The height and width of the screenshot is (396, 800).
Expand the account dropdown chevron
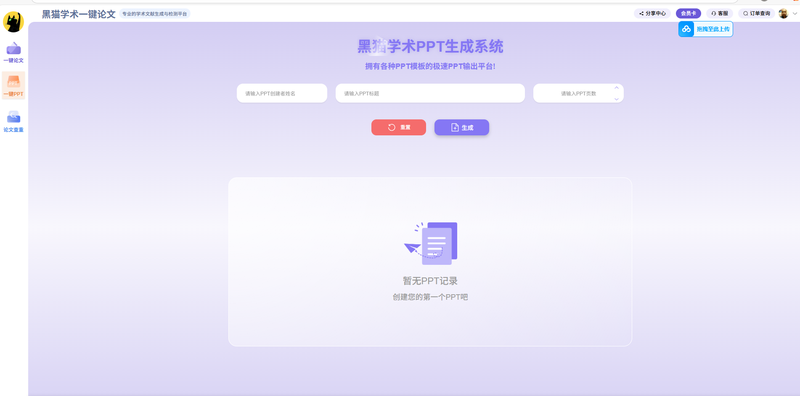pos(794,14)
